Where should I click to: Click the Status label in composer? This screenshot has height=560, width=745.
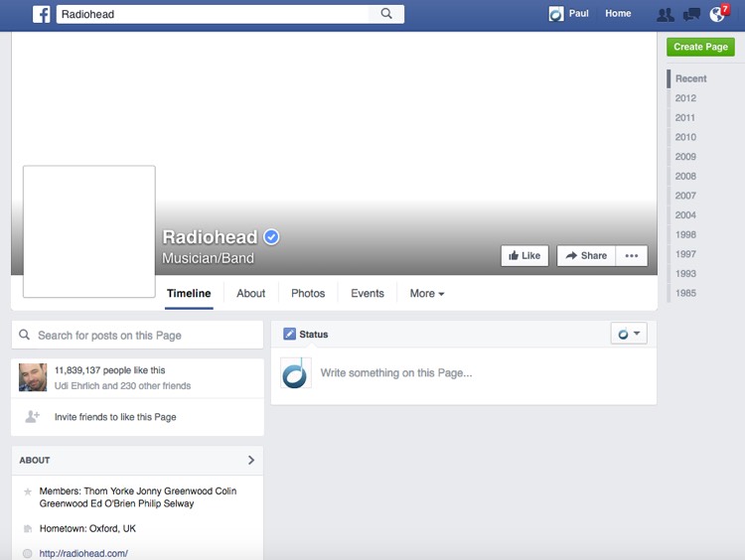click(x=314, y=334)
